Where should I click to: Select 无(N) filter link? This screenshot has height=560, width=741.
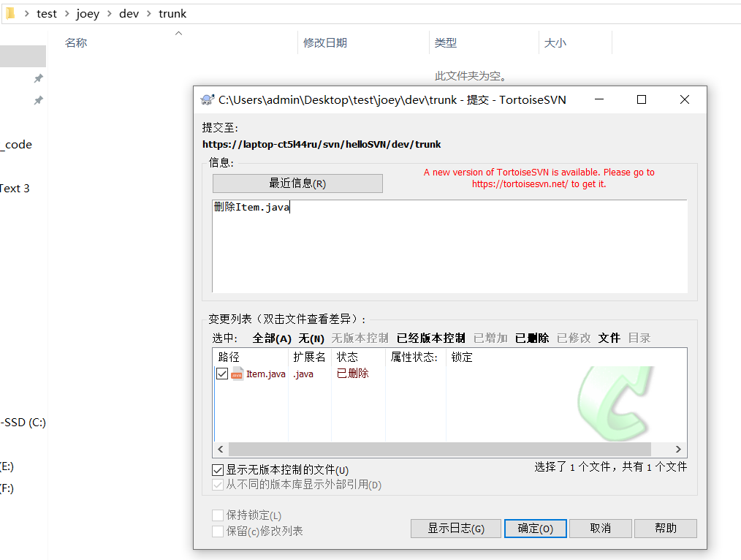tap(311, 338)
